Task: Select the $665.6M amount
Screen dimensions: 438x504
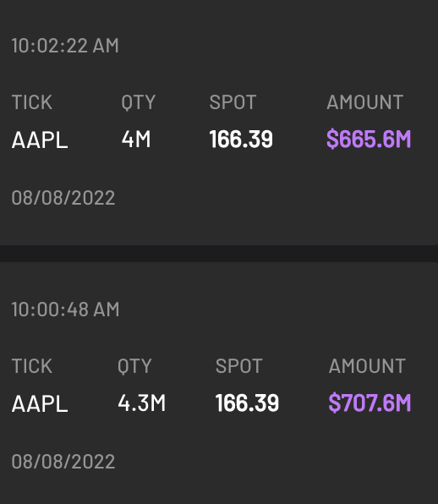Action: (369, 140)
